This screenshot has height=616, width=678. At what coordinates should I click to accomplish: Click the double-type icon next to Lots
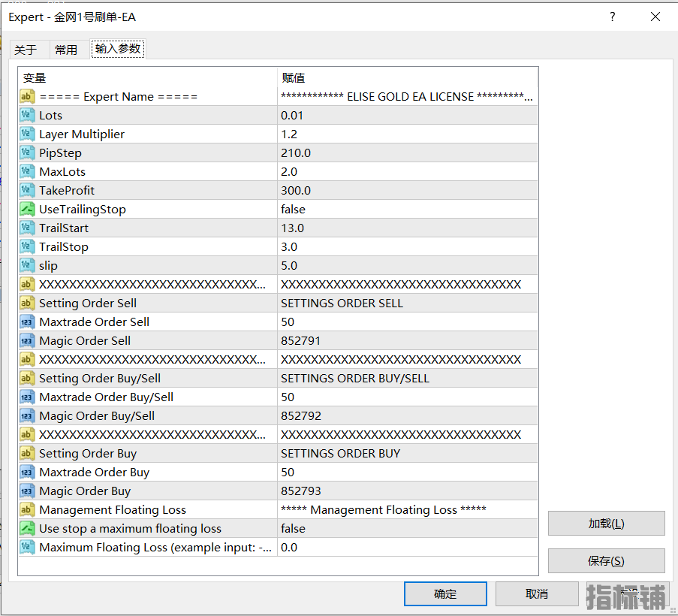click(x=27, y=115)
